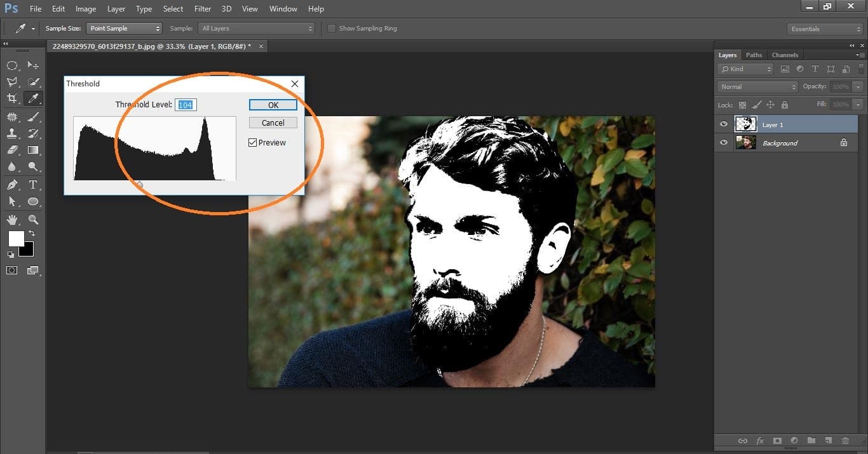This screenshot has width=868, height=454.
Task: Open the Kind filter dropdown in Layers panel
Action: [x=743, y=69]
